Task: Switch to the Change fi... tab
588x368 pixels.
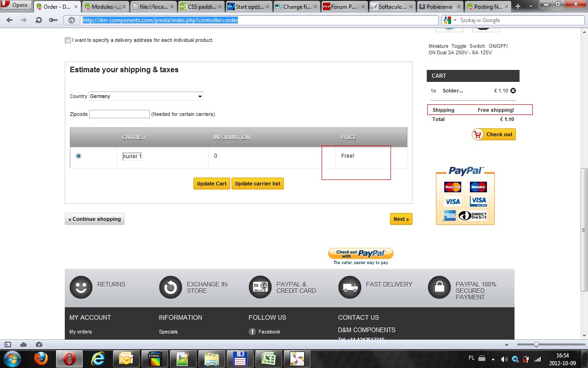Action: 297,7
